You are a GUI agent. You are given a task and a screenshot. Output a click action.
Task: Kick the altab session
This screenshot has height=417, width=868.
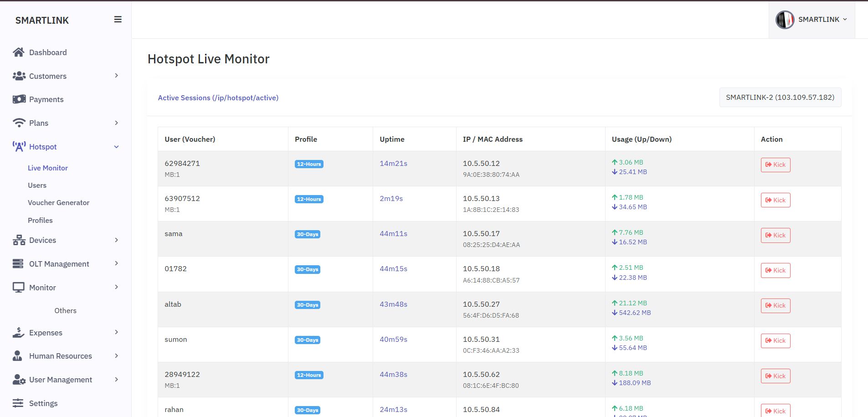775,306
